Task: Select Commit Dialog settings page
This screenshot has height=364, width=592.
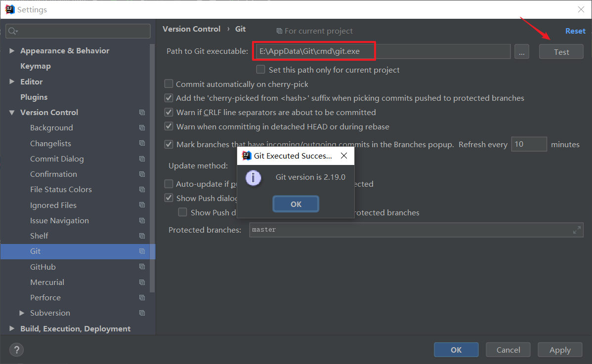Action: 57,159
